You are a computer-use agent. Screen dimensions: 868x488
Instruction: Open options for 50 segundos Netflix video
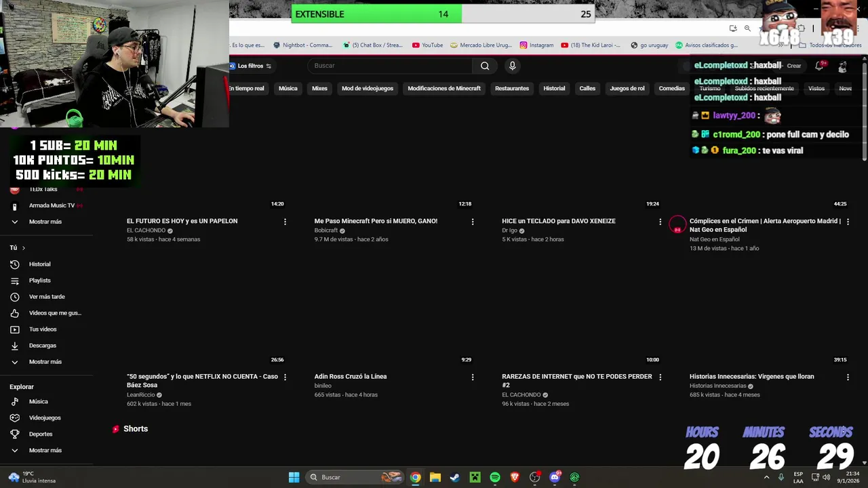[x=285, y=377]
